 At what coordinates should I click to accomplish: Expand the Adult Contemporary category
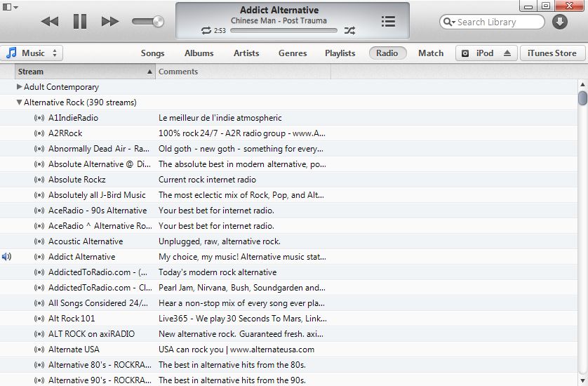click(x=19, y=87)
